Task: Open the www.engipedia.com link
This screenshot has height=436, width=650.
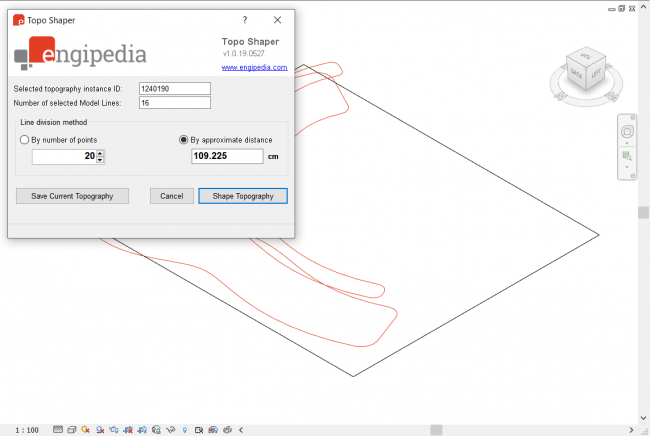Action: 254,68
